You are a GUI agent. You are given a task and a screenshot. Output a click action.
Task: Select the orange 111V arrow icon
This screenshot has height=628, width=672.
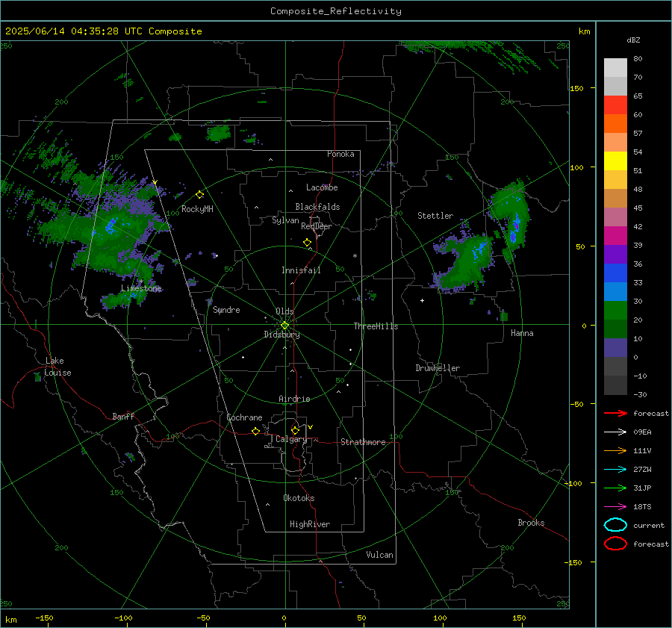tap(615, 450)
